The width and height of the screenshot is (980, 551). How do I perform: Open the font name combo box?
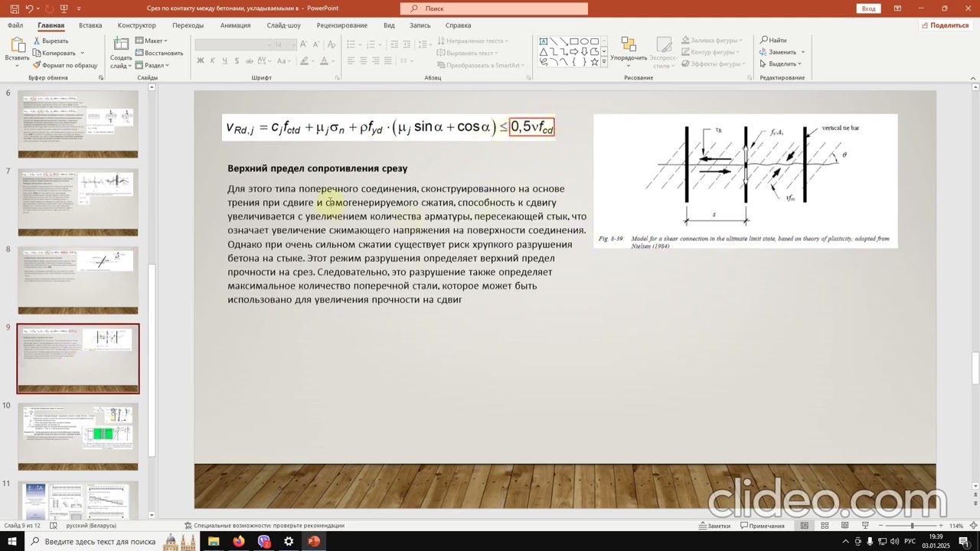tap(234, 44)
